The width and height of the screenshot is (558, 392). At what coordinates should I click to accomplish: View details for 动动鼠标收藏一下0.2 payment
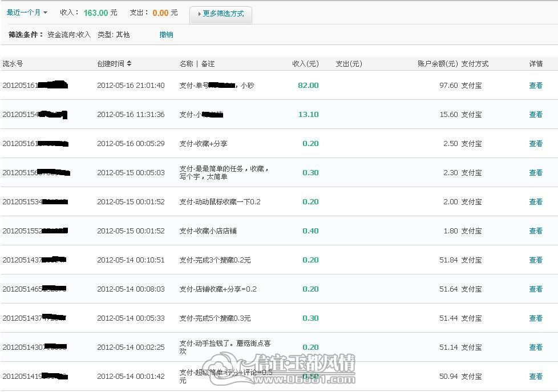click(x=536, y=202)
